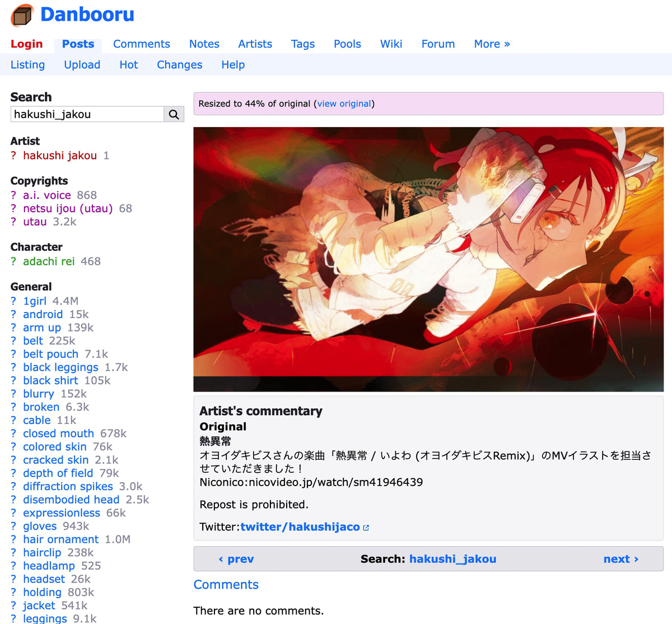
Task: Open the 1girl tag
Action: click(x=35, y=301)
